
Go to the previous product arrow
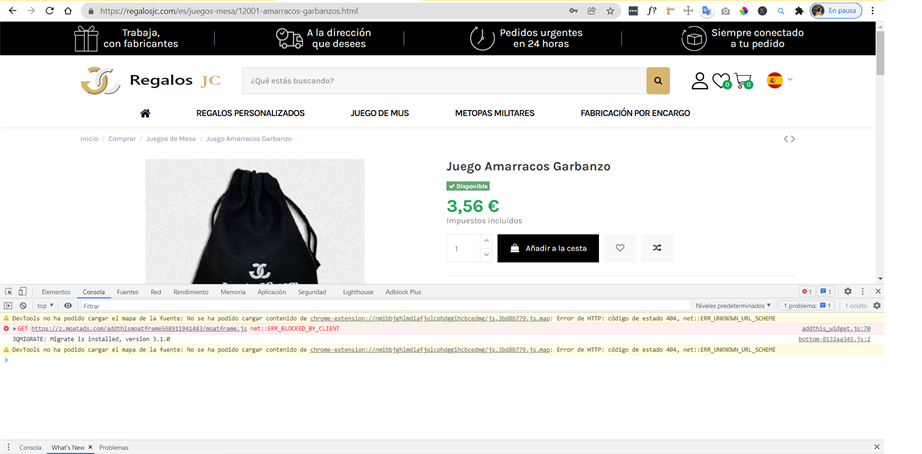click(x=786, y=139)
